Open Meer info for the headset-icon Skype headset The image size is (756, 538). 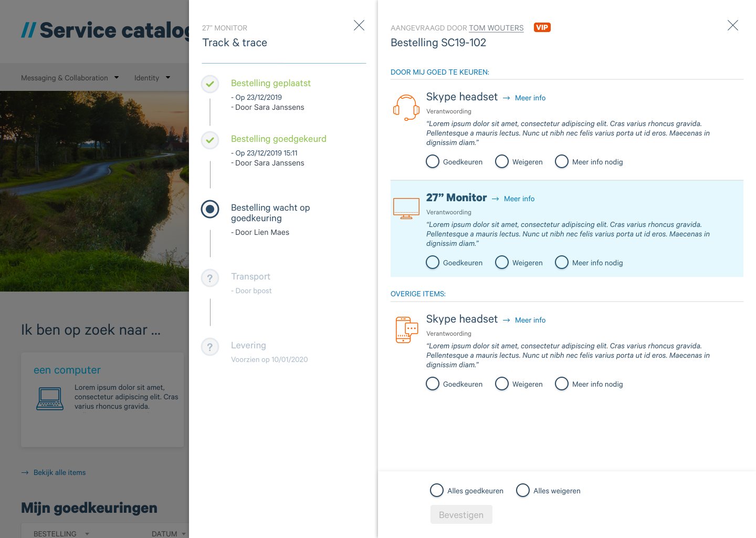click(530, 98)
